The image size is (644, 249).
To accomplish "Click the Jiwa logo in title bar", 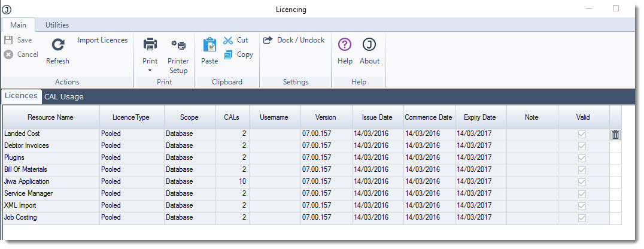I will coord(7,10).
